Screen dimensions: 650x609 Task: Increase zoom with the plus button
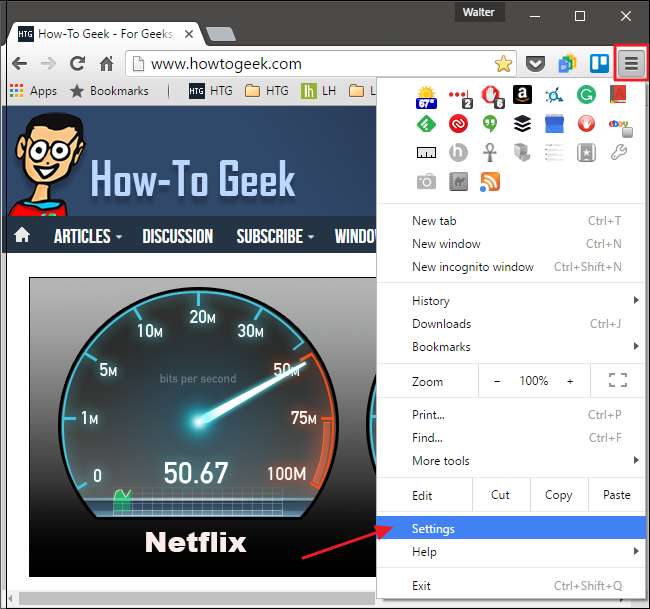click(570, 381)
